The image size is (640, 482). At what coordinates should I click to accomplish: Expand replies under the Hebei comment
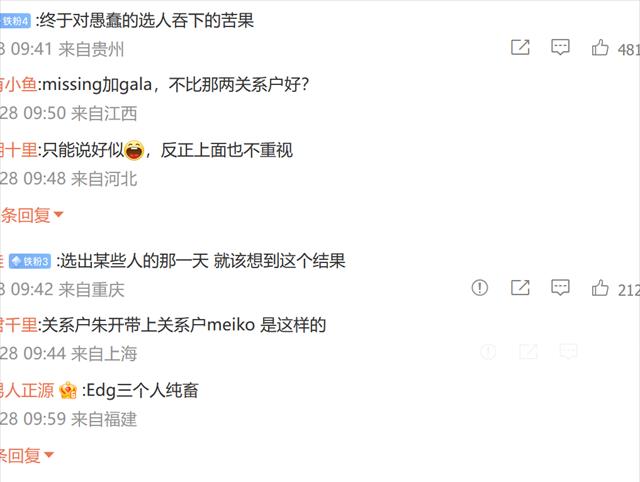click(32, 215)
